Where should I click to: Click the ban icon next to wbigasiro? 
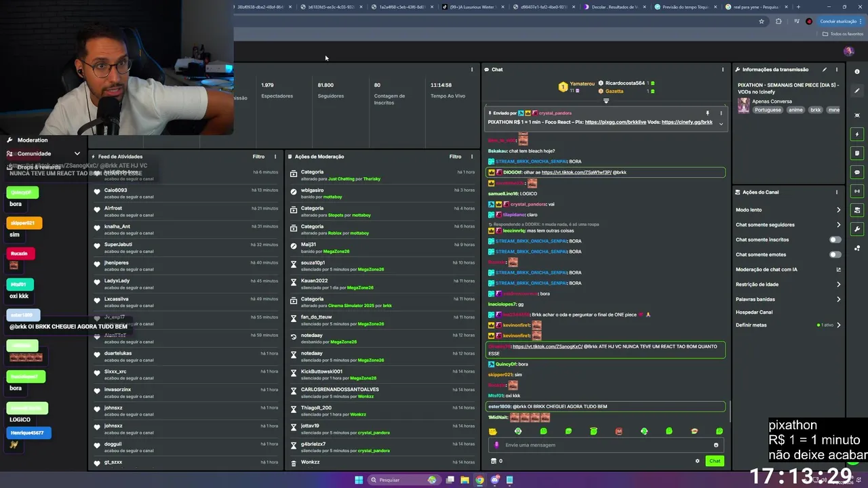coord(294,192)
